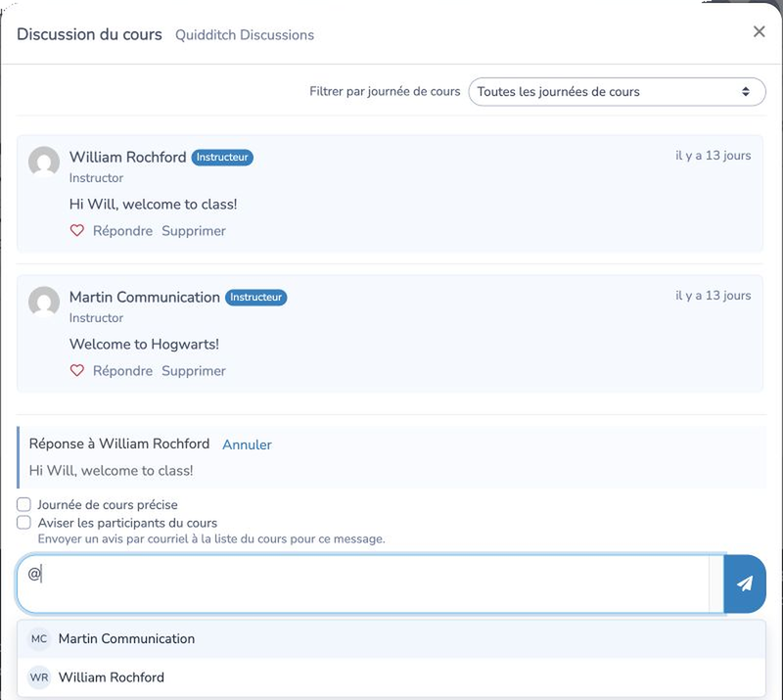Click William Rochford's avatar in first post
Screen dimensions: 783x700
[44, 162]
